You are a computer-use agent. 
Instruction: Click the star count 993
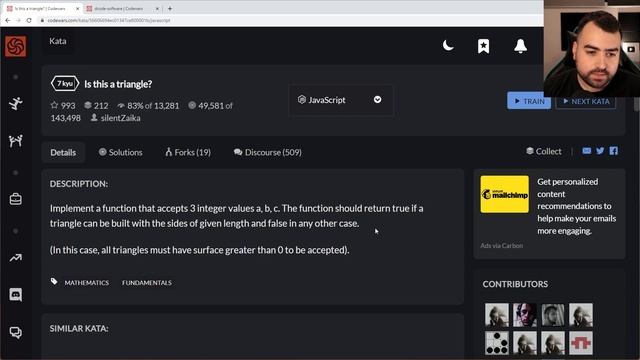coord(63,106)
